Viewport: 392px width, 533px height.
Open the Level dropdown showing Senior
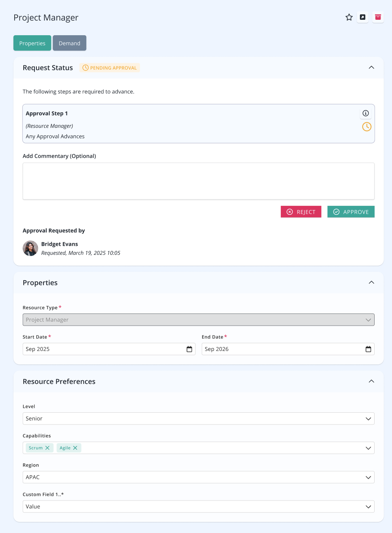click(199, 419)
